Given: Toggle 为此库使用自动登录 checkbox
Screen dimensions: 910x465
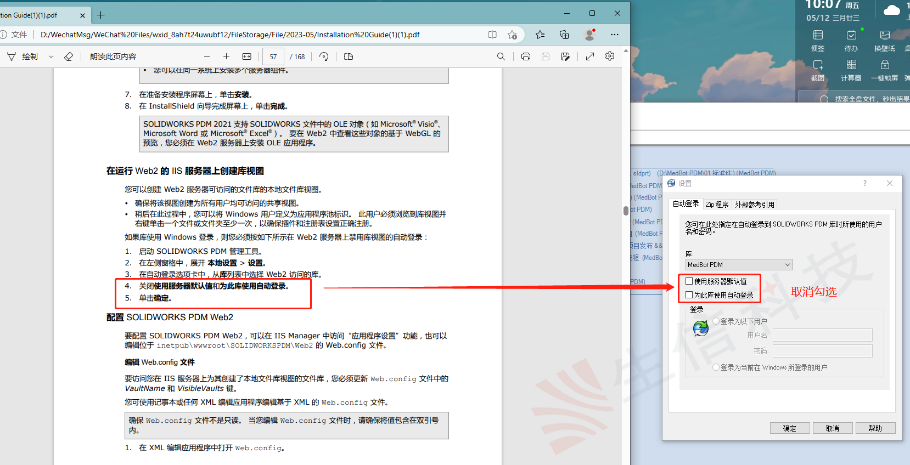Looking at the screenshot, I should (x=689, y=295).
